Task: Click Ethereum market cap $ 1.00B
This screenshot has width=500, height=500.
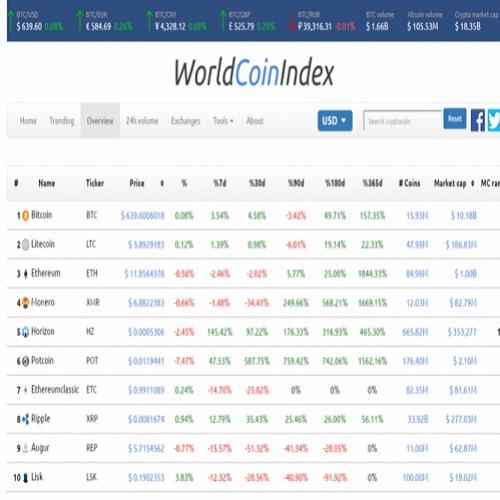Action: 466,274
